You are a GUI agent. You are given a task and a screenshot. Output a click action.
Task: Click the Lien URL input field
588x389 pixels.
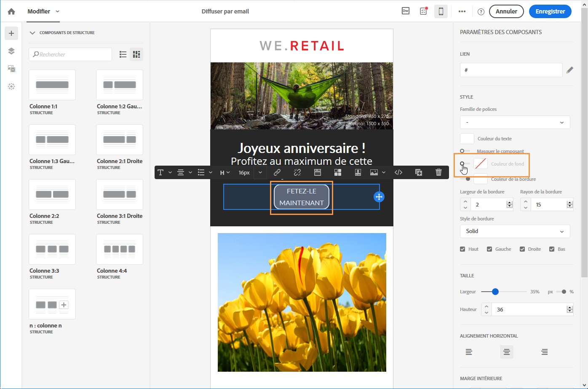coord(511,70)
